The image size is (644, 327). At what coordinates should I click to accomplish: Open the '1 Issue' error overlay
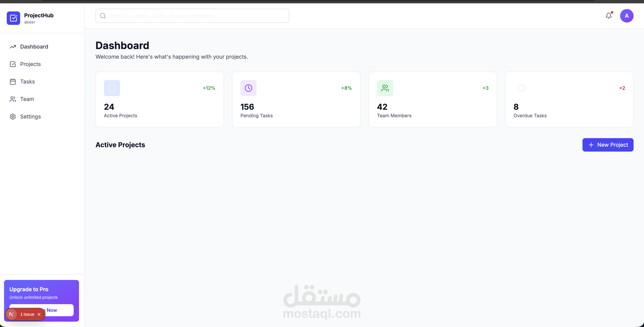[27, 314]
